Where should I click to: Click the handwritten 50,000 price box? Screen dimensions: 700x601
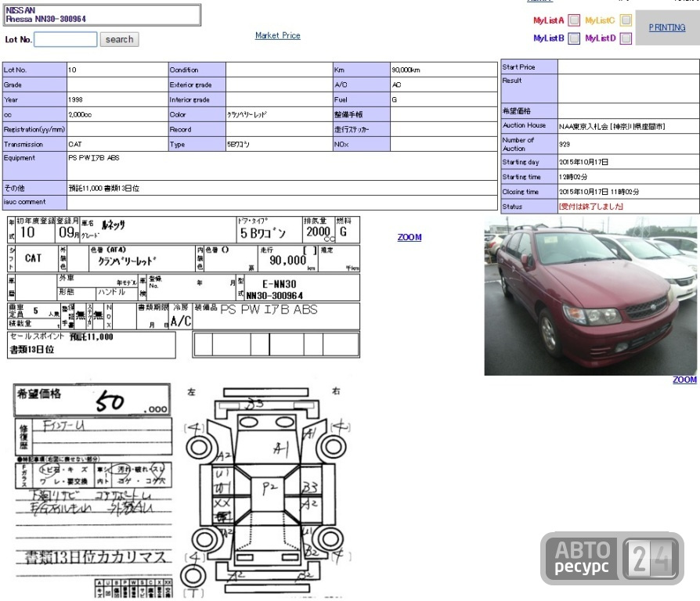(x=92, y=400)
